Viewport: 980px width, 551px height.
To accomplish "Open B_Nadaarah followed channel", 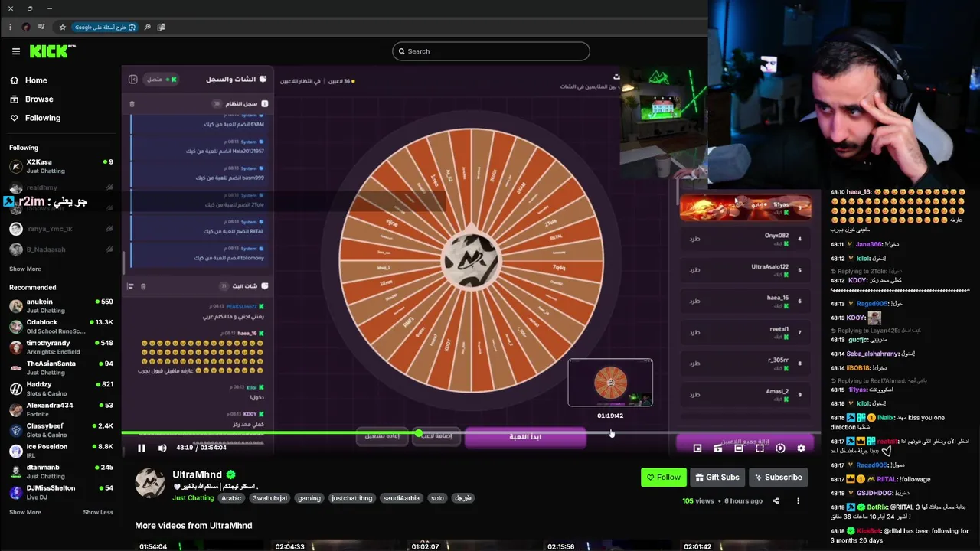I will [x=61, y=249].
